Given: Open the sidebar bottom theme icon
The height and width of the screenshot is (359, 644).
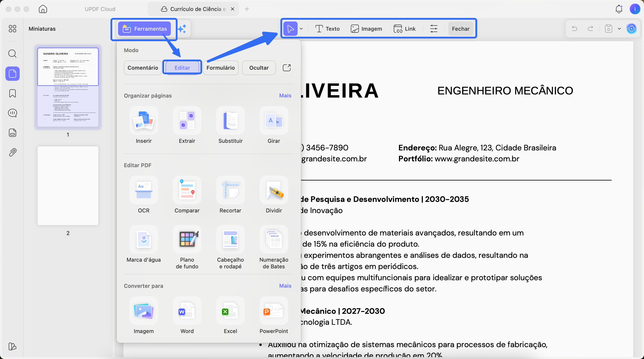Looking at the screenshot, I should pos(13,346).
